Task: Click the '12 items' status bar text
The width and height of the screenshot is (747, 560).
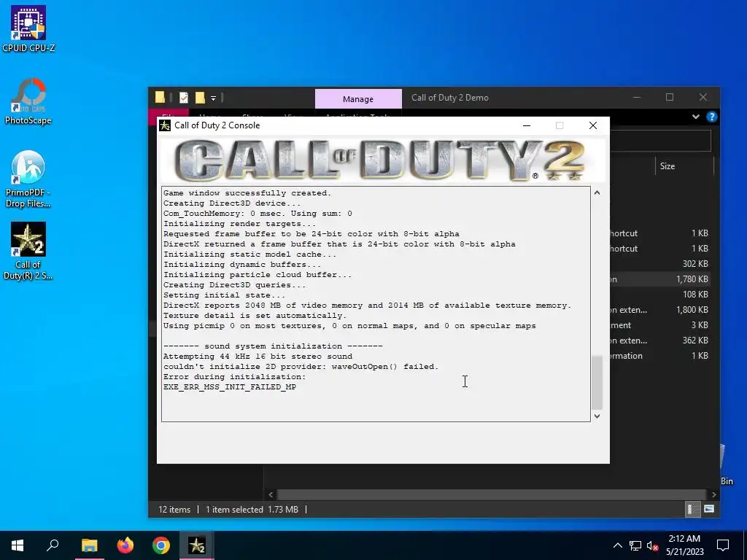Action: coord(174,510)
